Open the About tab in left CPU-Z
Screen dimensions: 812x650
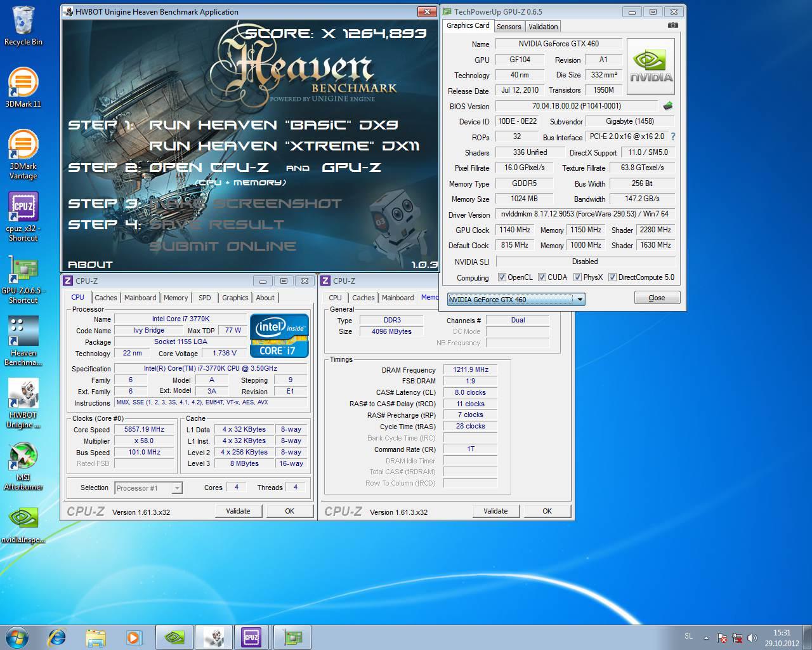tap(265, 298)
